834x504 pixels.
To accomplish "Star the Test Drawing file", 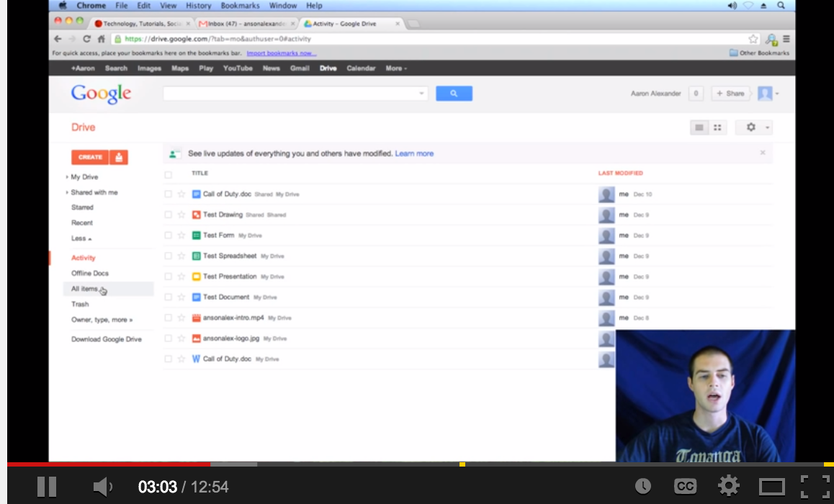I will tap(181, 215).
